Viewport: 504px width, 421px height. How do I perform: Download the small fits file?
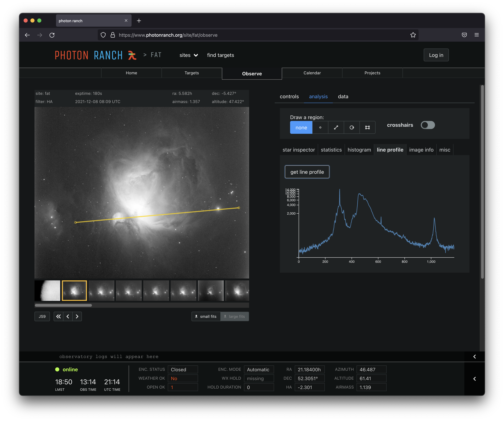(206, 316)
